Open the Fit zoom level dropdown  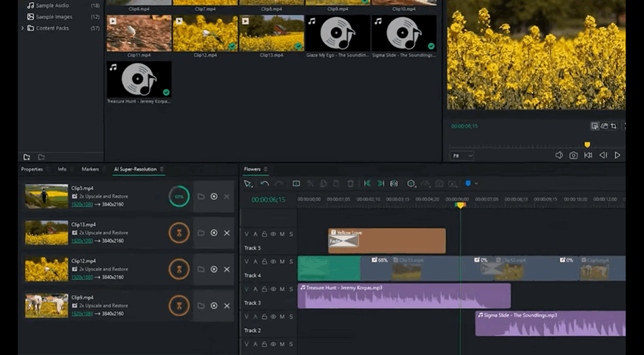point(462,155)
